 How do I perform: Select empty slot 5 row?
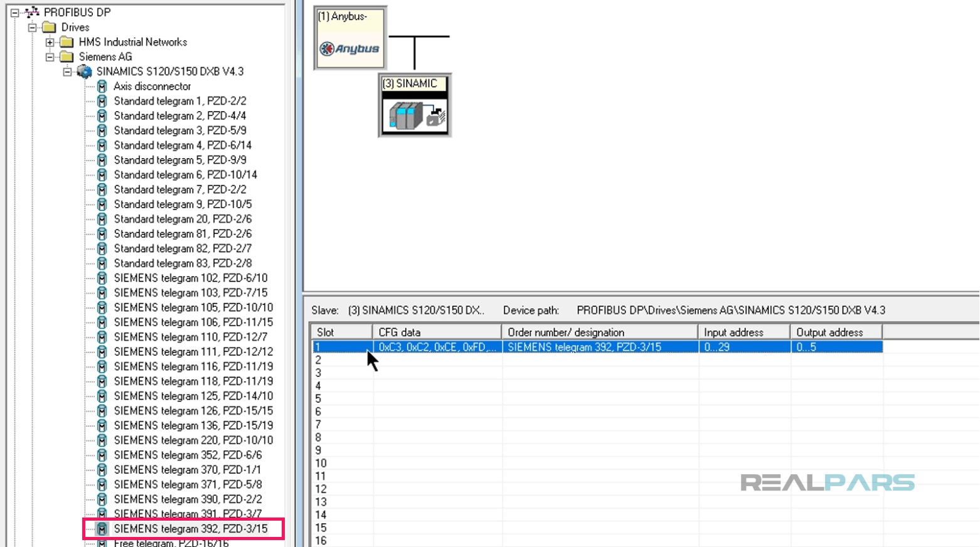click(597, 398)
